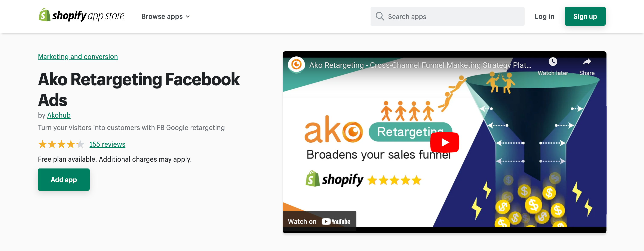The height and width of the screenshot is (251, 644).
Task: Click the Share arrow icon
Action: [587, 62]
